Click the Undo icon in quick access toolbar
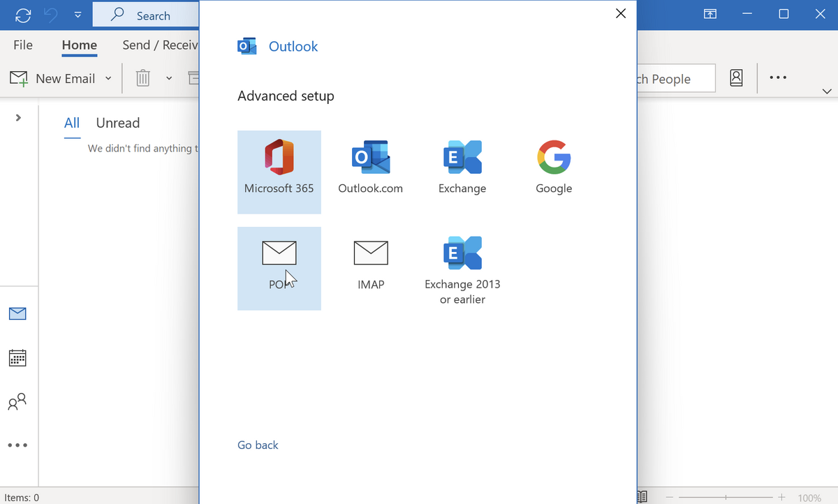Screen dimensions: 838x504 tap(50, 15)
